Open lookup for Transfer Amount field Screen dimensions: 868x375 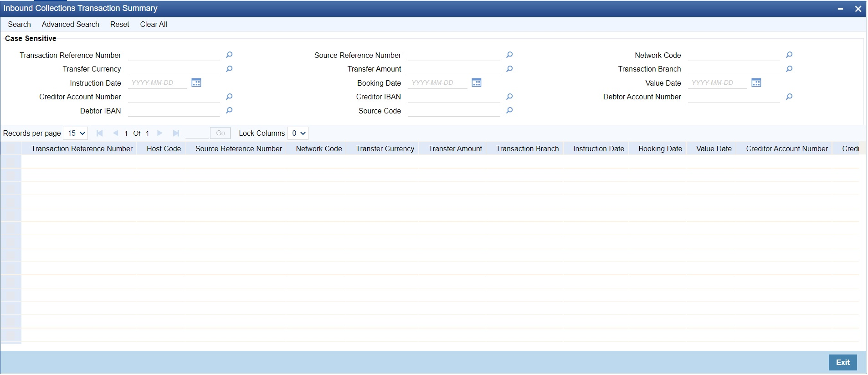pos(509,69)
